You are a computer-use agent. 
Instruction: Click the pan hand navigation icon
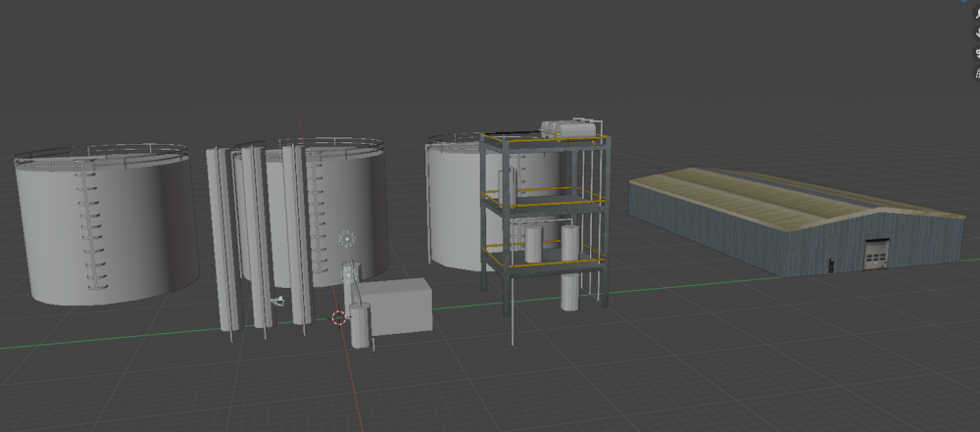(977, 34)
